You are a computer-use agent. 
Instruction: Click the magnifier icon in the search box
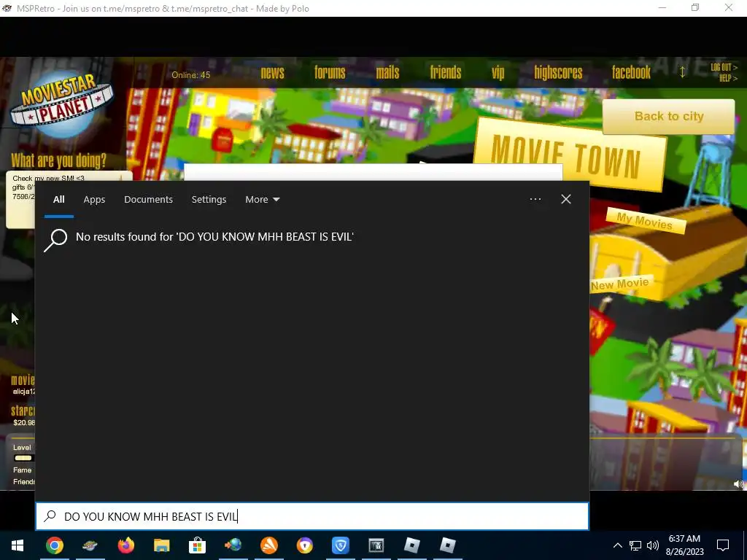(50, 516)
